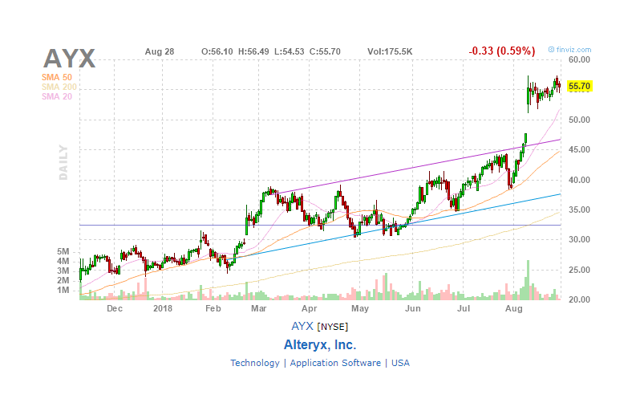The height and width of the screenshot is (411, 640).
Task: Click the 45.00 price axis label
Action: 580,150
